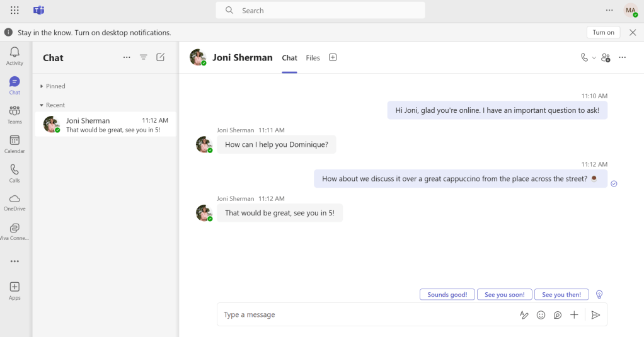Open the Teams section in sidebar
The image size is (644, 337).
tap(14, 114)
